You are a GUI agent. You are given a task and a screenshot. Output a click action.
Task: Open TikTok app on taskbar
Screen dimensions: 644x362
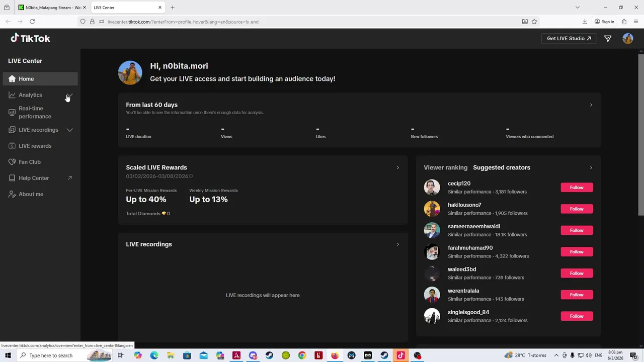(401, 355)
